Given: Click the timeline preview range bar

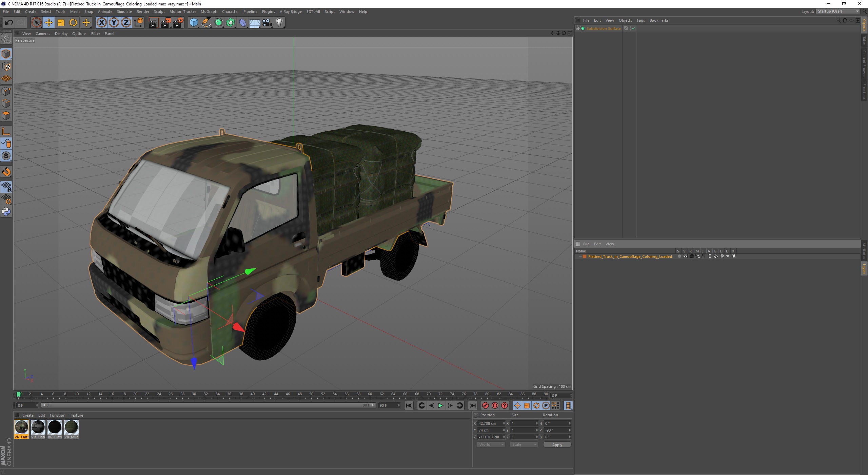Looking at the screenshot, I should point(208,405).
